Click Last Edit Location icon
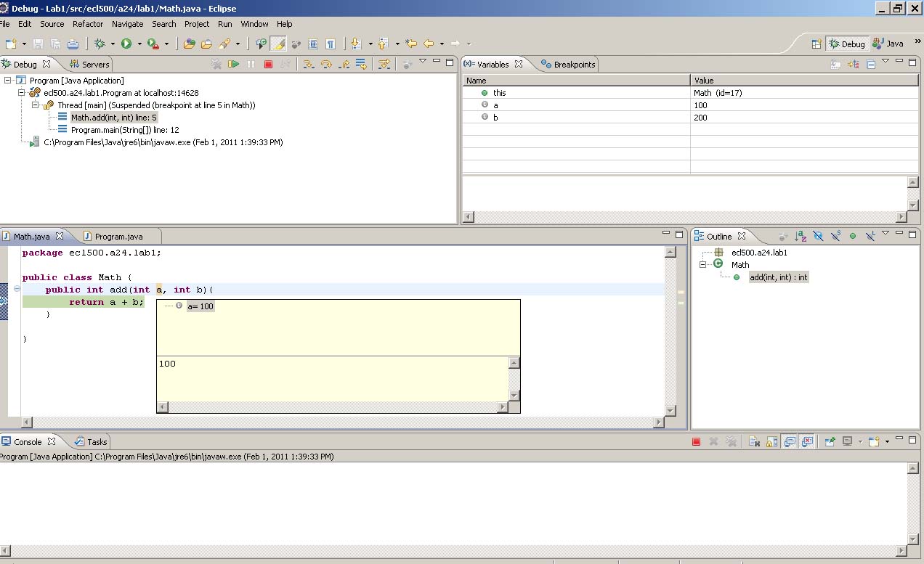 tap(411, 44)
